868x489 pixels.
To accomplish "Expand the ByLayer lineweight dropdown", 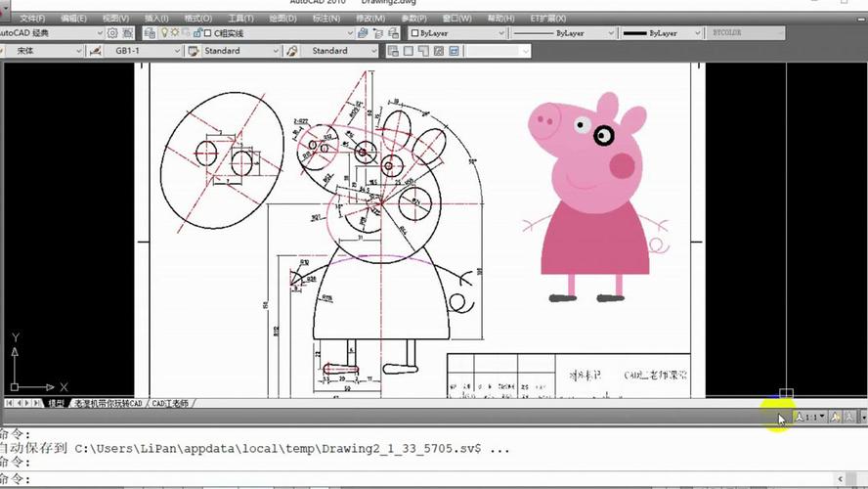I will (697, 33).
